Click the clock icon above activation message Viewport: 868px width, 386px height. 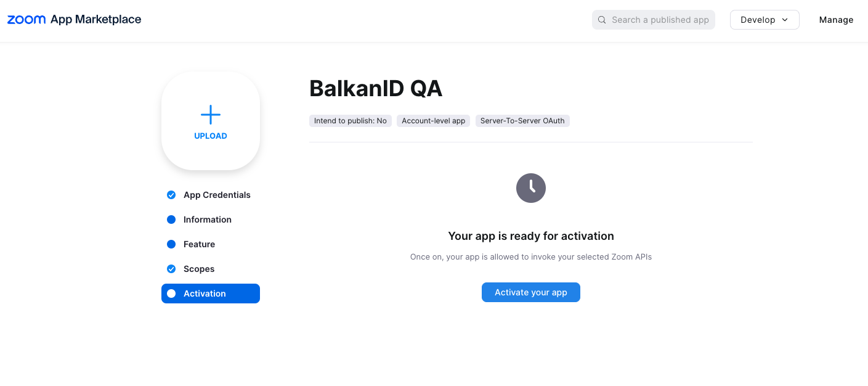[531, 188]
